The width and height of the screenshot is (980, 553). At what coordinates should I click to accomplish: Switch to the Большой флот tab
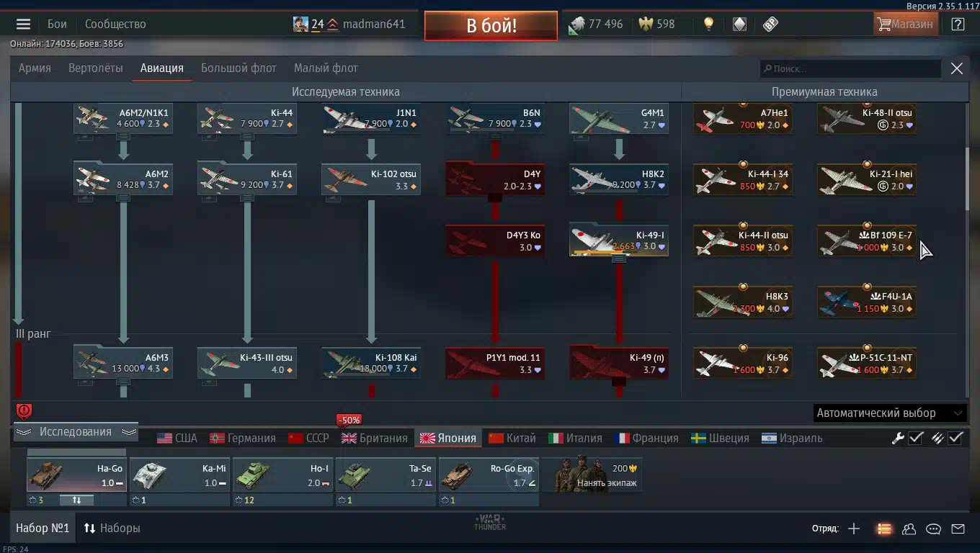[x=239, y=68]
